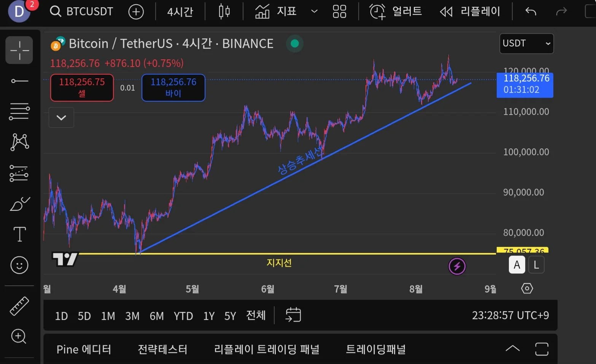The image size is (596, 364).
Task: Select the trend line drawing tool
Action: click(x=19, y=81)
